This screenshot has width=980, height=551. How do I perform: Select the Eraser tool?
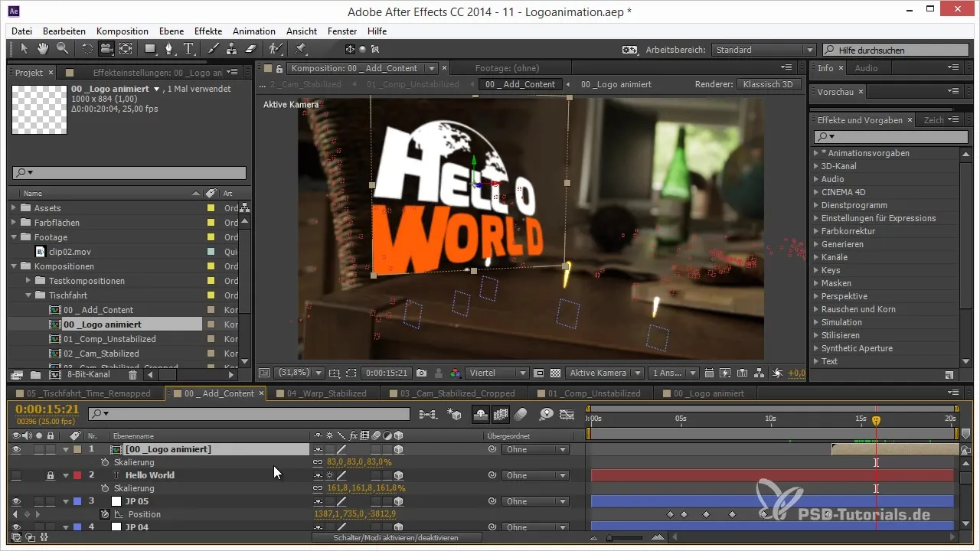(252, 49)
